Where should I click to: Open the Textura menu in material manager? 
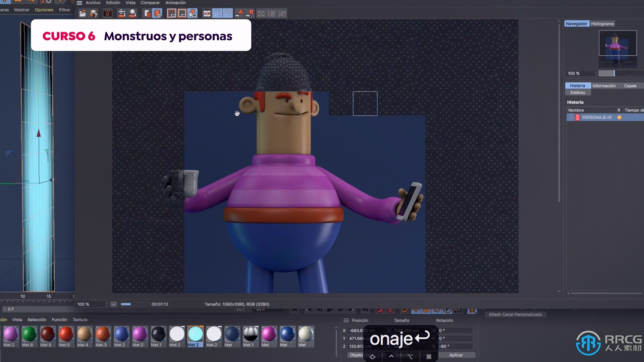click(x=80, y=320)
